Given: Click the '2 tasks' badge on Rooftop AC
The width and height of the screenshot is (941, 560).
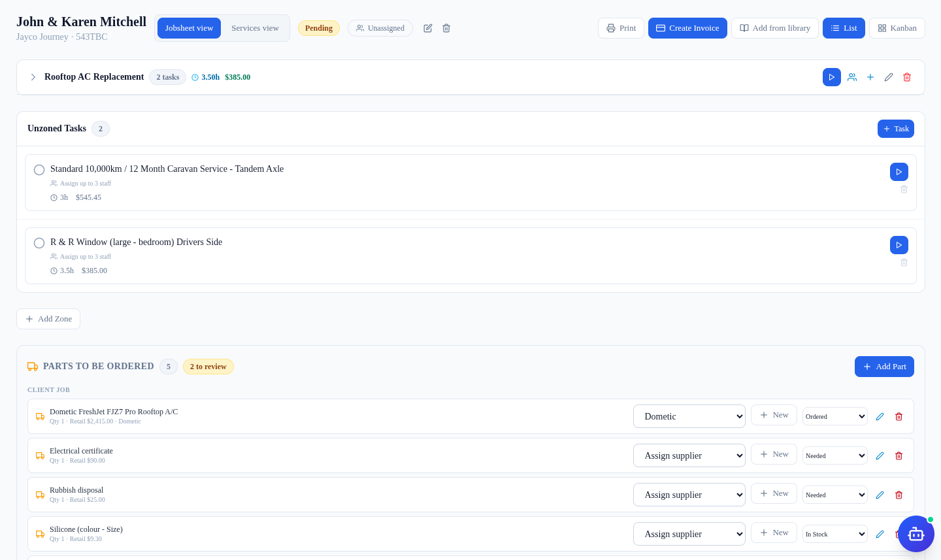Looking at the screenshot, I should [167, 77].
